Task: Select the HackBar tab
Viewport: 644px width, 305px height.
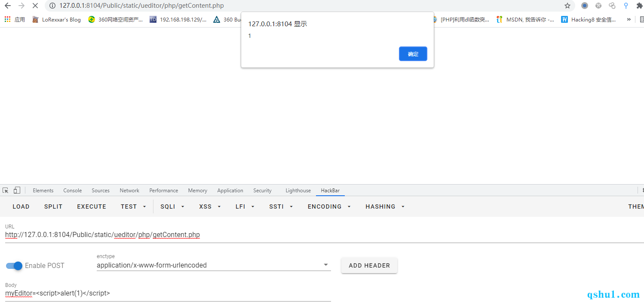Action: (330, 191)
